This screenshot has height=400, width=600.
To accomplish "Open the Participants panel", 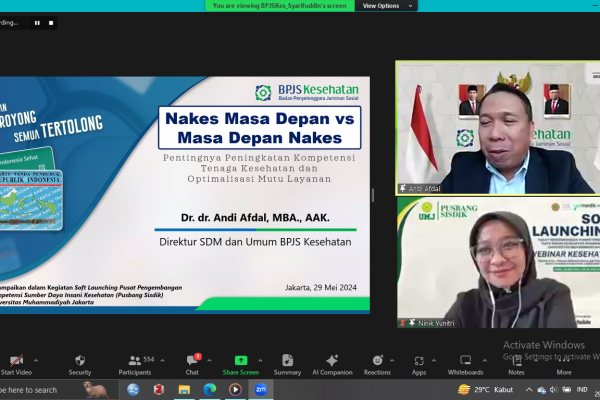I will click(x=135, y=365).
